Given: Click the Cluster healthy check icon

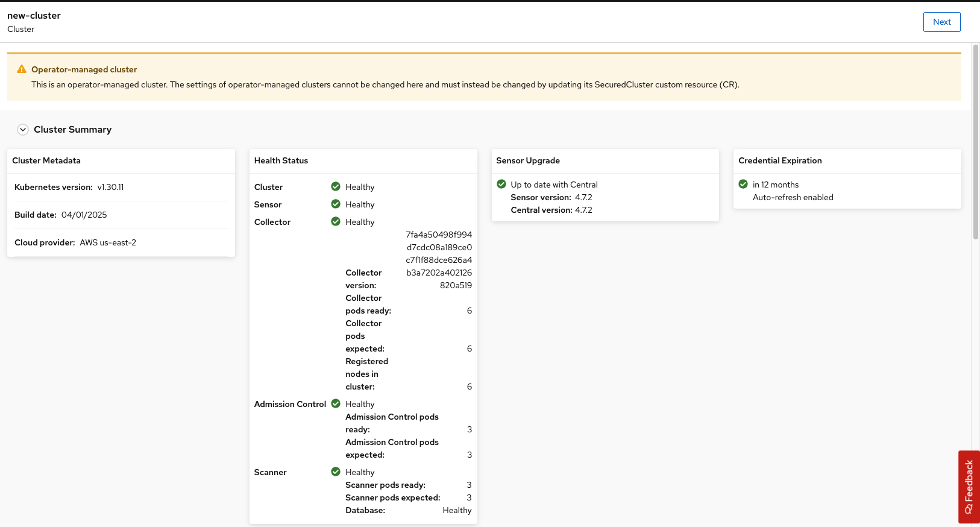Looking at the screenshot, I should tap(336, 186).
